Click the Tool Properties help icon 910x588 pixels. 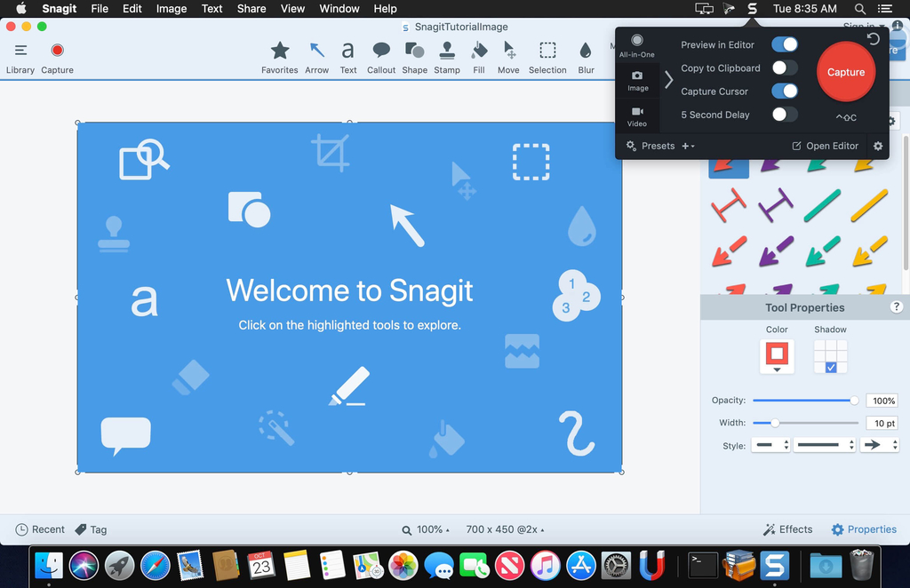(897, 307)
